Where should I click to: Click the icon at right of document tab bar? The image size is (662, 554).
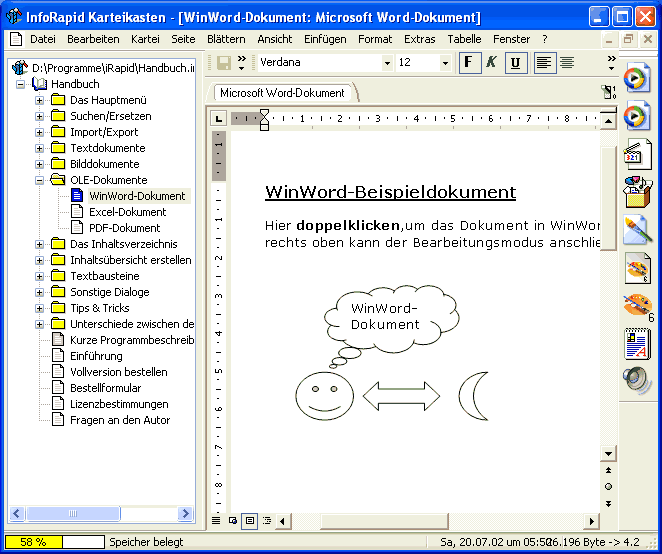[x=608, y=92]
